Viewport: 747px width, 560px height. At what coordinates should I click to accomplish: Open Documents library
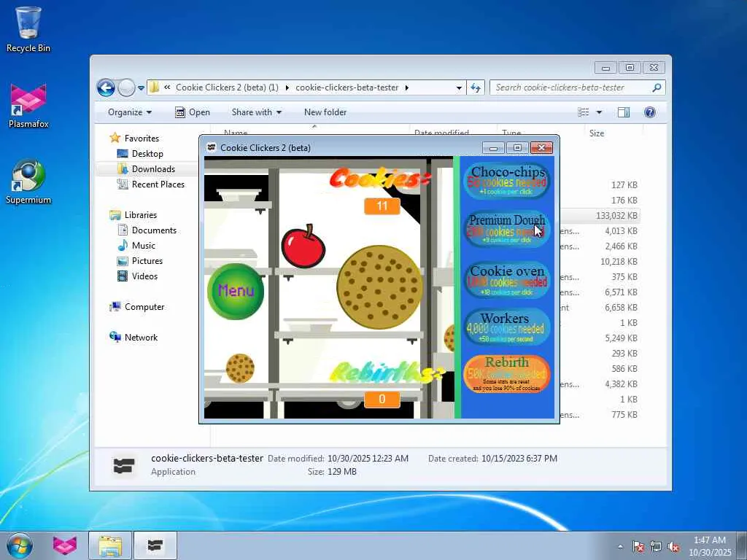[x=154, y=230]
